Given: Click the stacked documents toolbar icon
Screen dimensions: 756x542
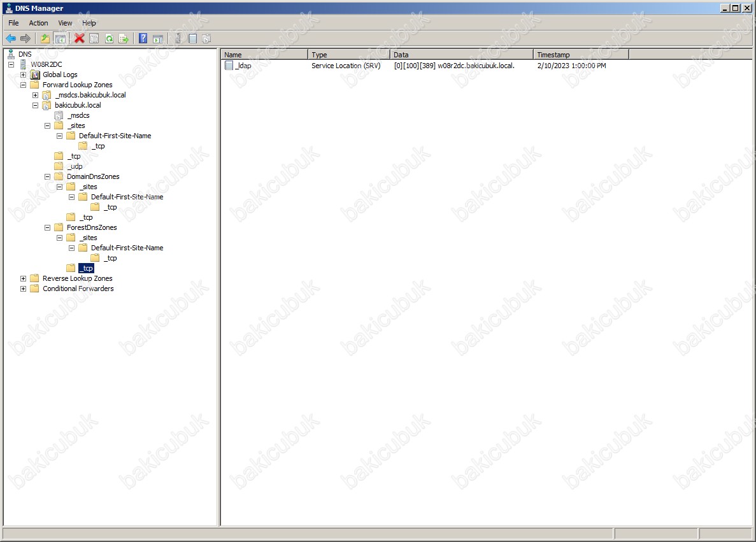Looking at the screenshot, I should click(207, 39).
